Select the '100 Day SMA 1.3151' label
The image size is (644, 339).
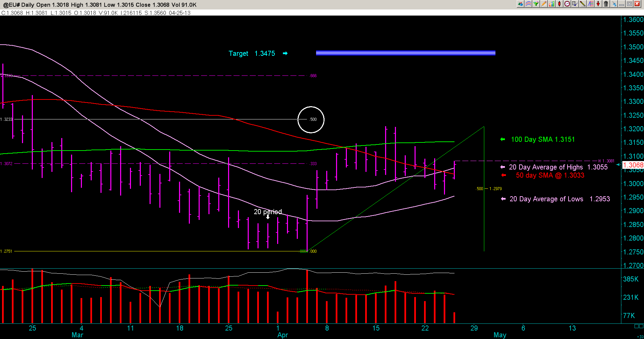[543, 139]
